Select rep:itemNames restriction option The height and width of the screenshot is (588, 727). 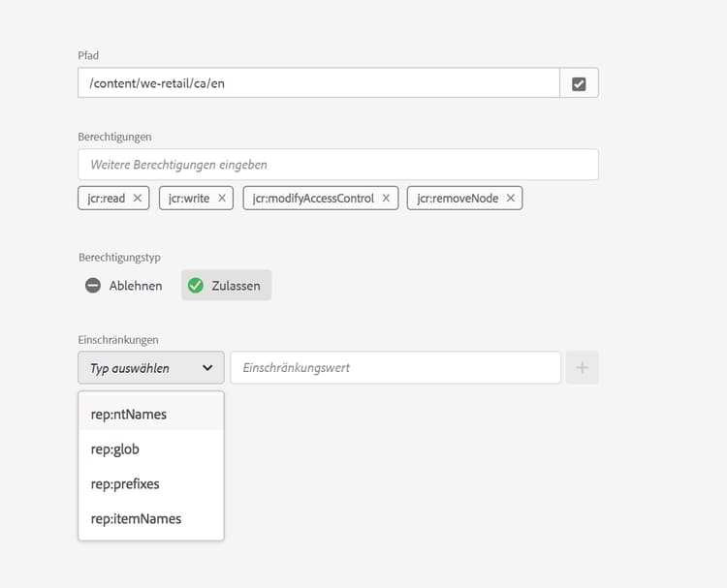coord(136,518)
